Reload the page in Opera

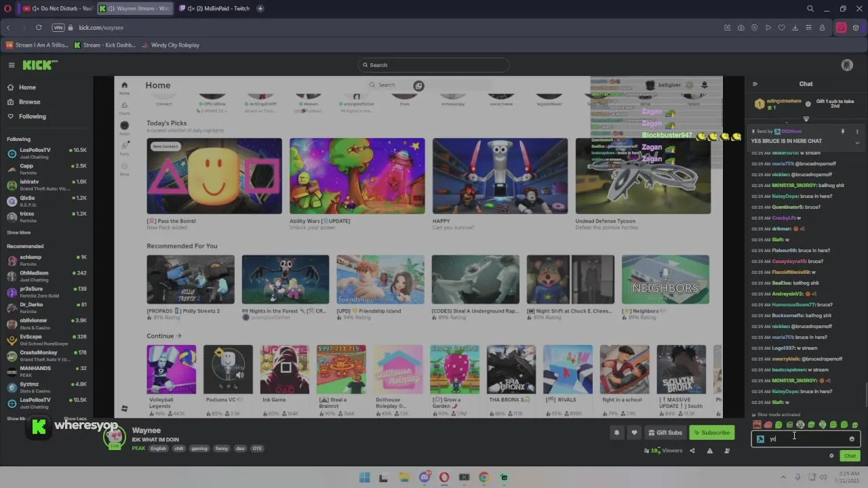(39, 28)
